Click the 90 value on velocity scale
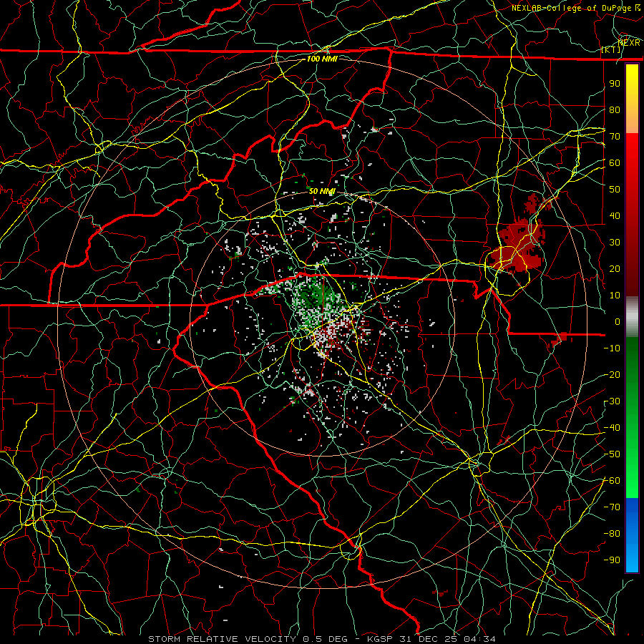 click(x=615, y=84)
